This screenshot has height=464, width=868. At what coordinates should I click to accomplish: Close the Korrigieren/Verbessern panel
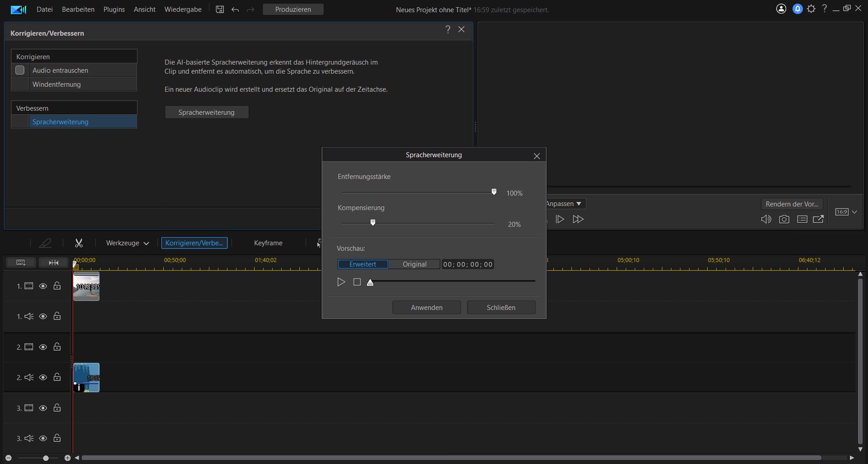point(461,29)
